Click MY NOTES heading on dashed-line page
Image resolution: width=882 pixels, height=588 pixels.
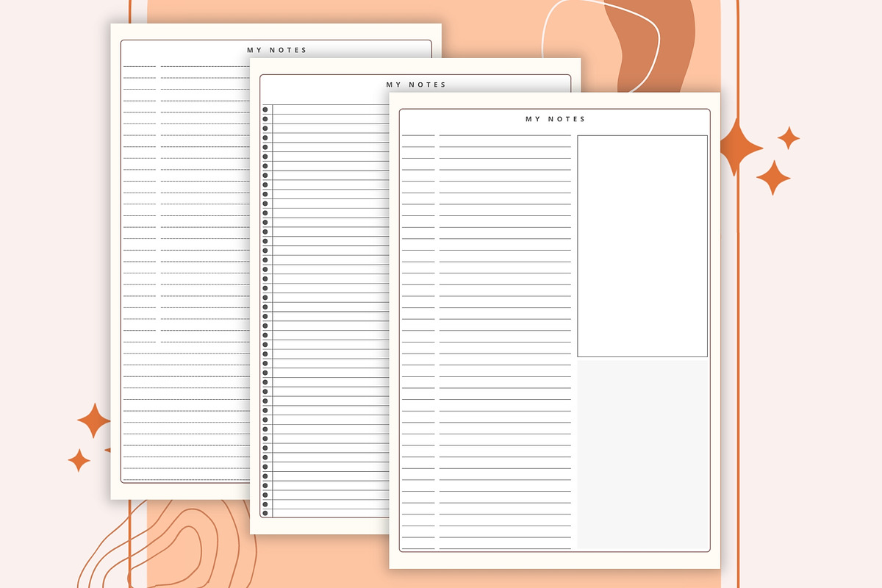(x=277, y=50)
